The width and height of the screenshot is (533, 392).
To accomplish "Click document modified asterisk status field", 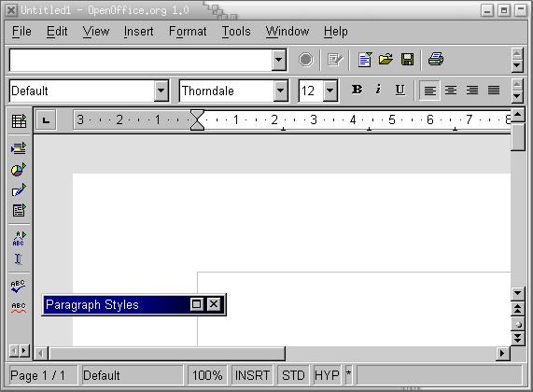I will tap(348, 375).
